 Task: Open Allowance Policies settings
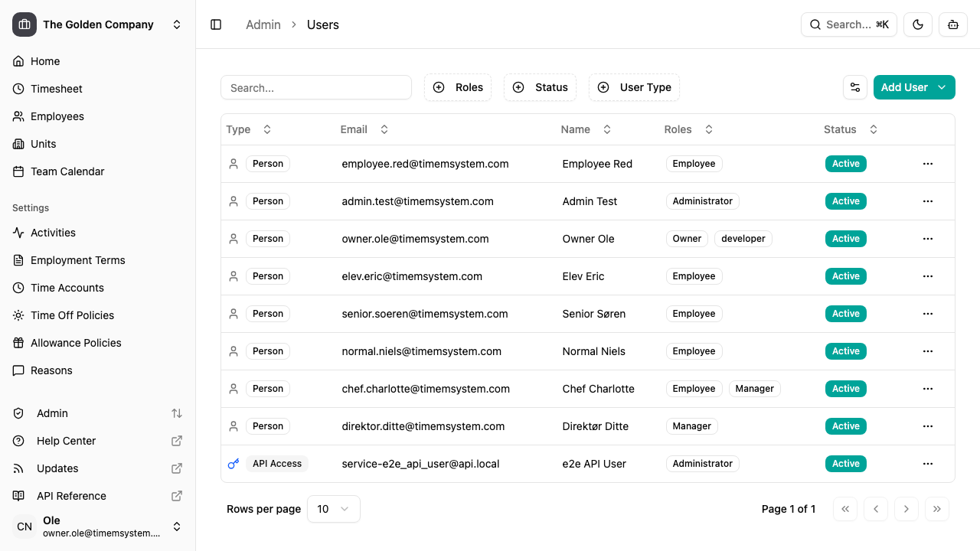[75, 343]
